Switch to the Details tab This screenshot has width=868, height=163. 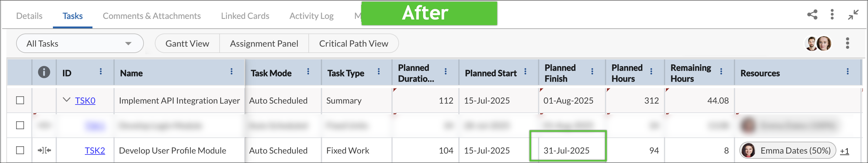pos(29,16)
